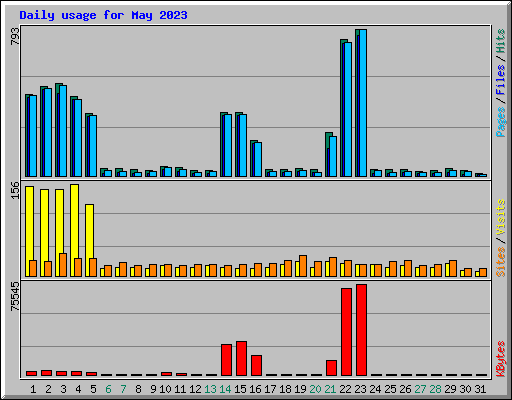
Task: Click the Sites legend label
Action: pyautogui.click(x=500, y=262)
